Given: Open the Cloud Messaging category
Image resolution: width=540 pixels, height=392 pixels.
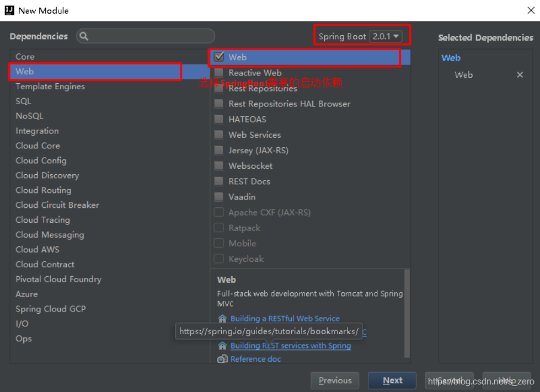Looking at the screenshot, I should pos(110,234).
